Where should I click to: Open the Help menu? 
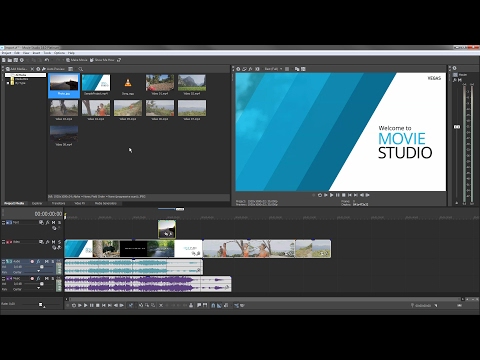[71, 53]
